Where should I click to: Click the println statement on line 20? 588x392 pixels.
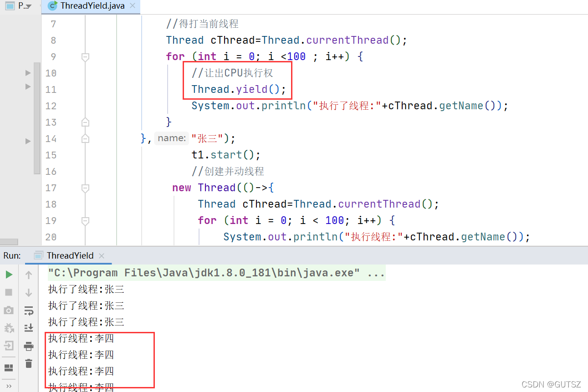click(377, 237)
